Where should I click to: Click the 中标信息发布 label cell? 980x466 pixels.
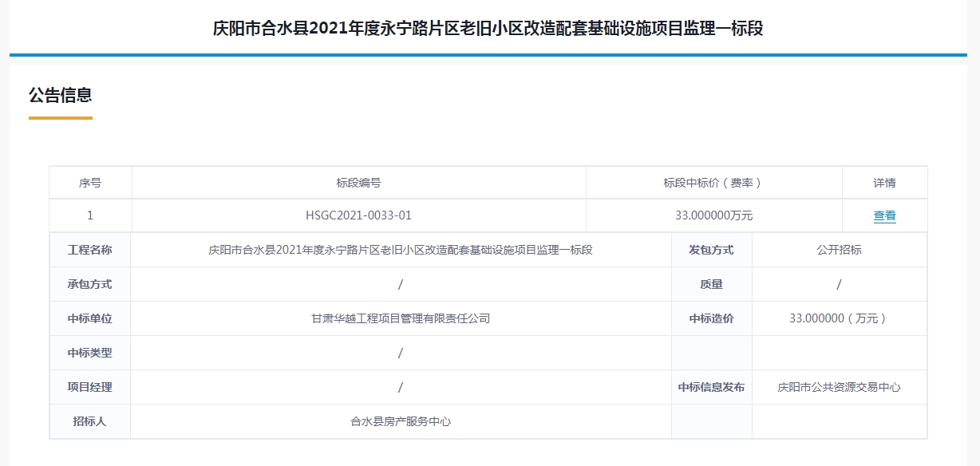[711, 387]
